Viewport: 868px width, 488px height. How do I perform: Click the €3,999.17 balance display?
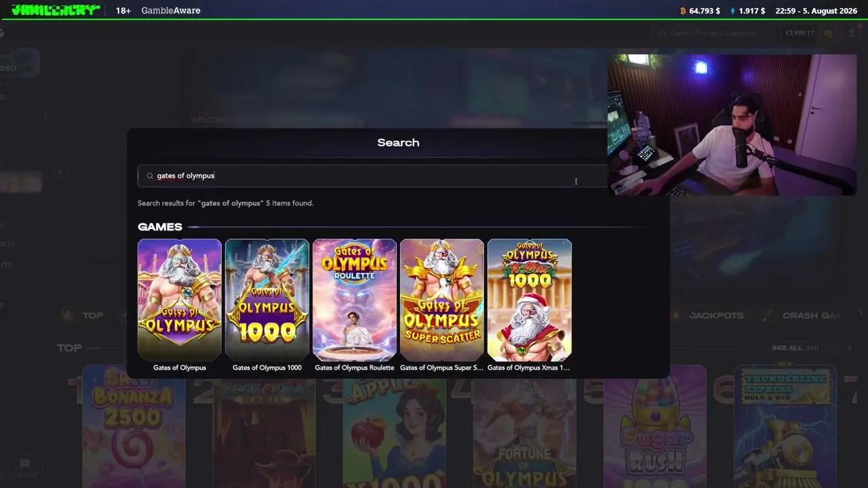(800, 33)
